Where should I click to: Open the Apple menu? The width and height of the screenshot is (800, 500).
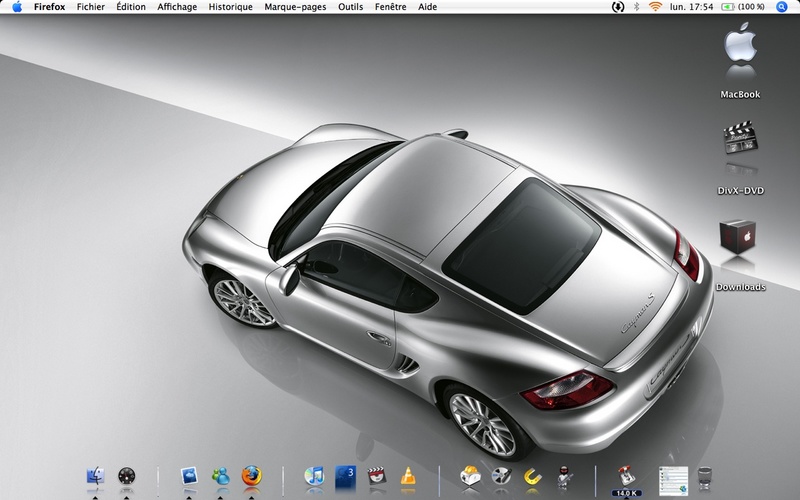pos(17,7)
